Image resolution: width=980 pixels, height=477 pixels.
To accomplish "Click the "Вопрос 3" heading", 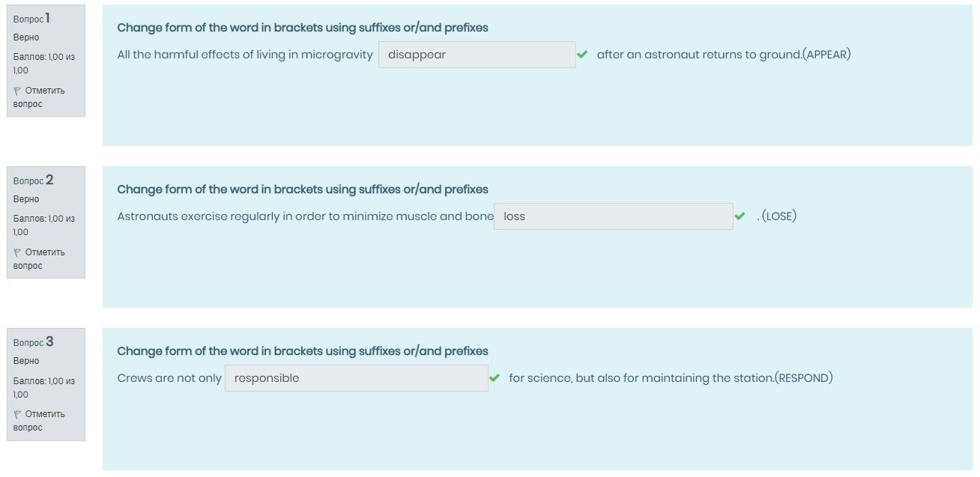I will click(x=33, y=341).
